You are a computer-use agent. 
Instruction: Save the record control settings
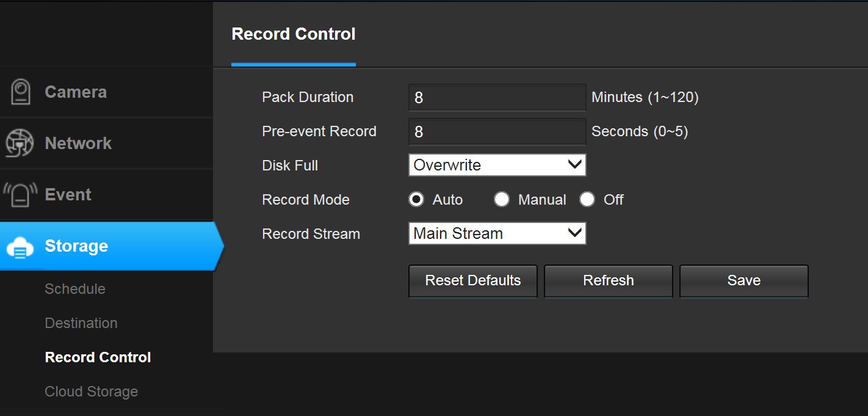click(744, 280)
